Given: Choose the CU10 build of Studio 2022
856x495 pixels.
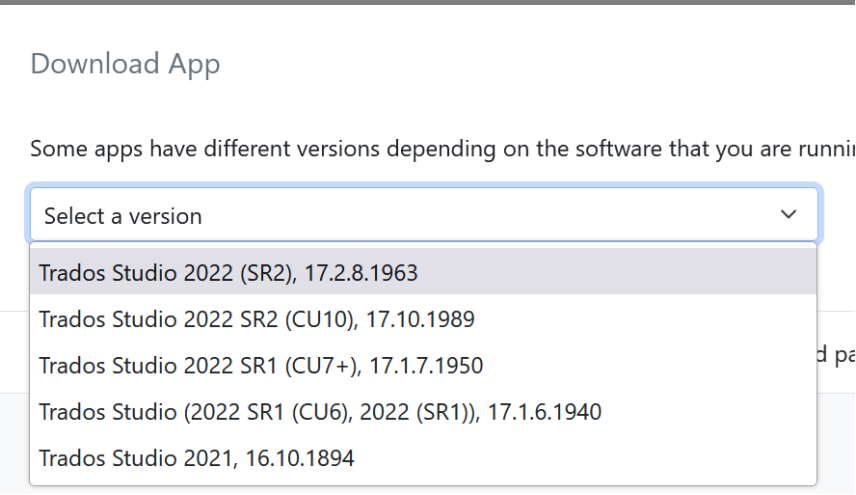Looking at the screenshot, I should (256, 319).
